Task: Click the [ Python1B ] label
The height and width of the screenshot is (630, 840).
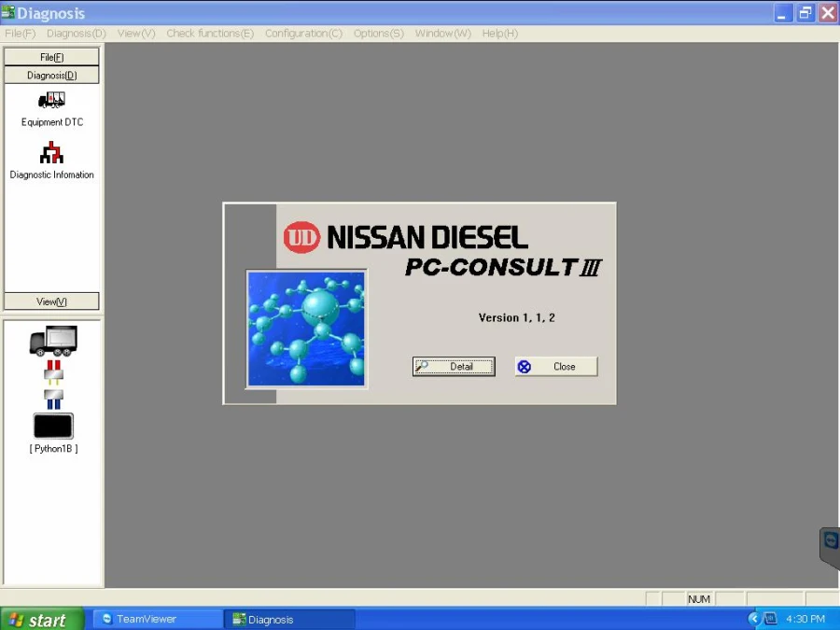Action: pos(53,448)
